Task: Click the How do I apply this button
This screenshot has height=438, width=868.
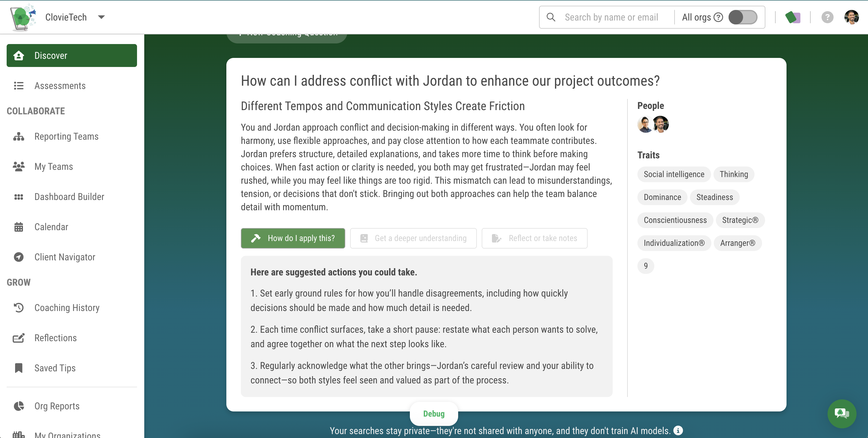Action: (293, 238)
